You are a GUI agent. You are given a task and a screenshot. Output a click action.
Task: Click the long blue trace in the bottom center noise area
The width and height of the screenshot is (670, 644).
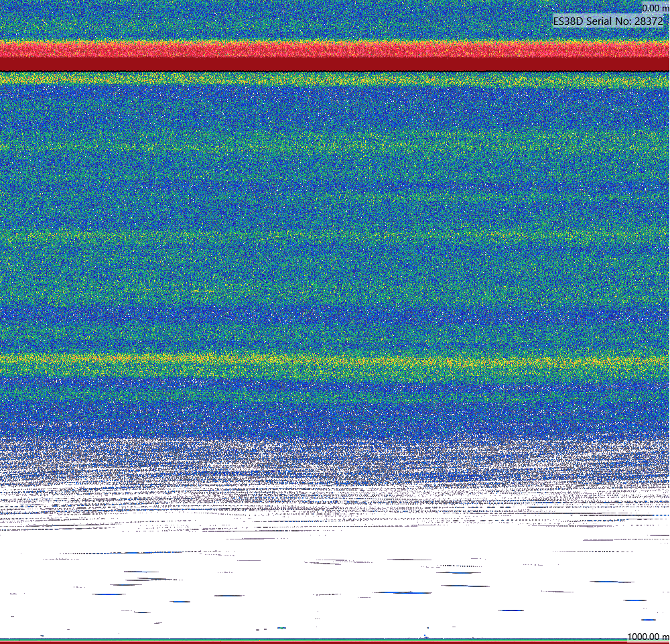[403, 592]
